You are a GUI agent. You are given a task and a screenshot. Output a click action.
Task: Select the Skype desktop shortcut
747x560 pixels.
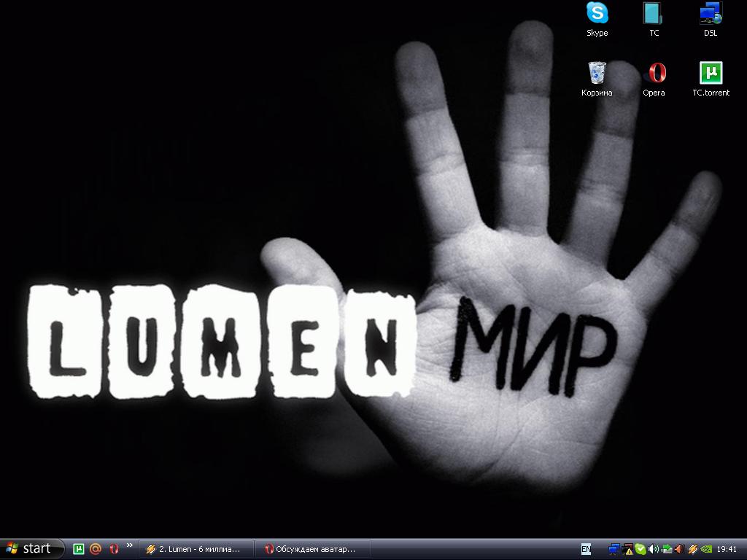coord(597,15)
